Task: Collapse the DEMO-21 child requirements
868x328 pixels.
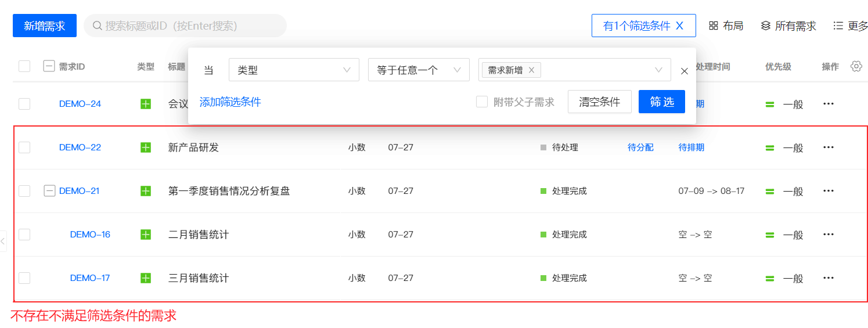Action: tap(50, 191)
